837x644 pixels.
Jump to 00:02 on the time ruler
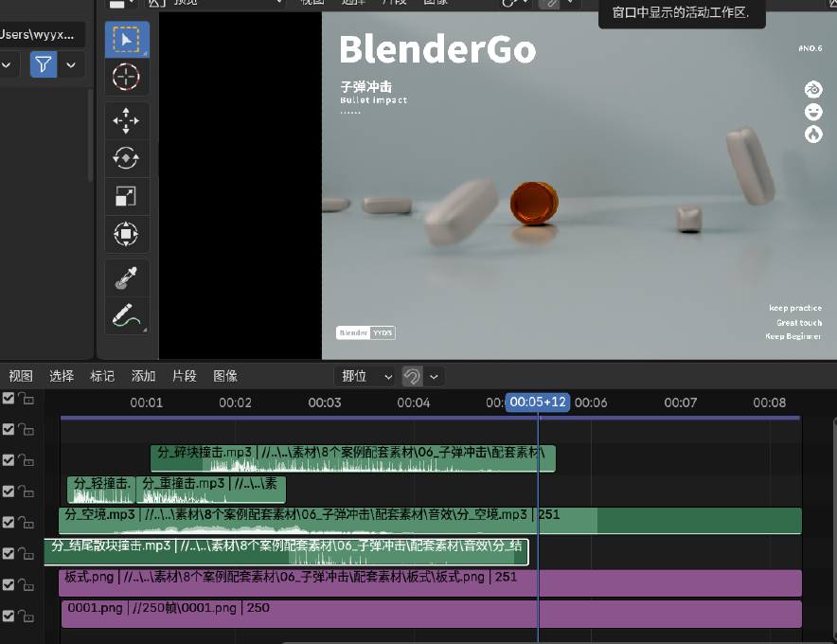tap(235, 402)
